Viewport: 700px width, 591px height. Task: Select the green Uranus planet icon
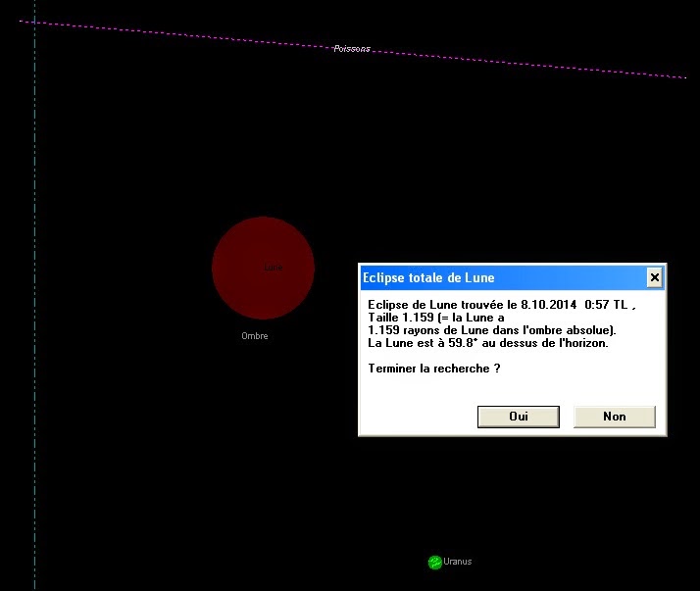(434, 562)
